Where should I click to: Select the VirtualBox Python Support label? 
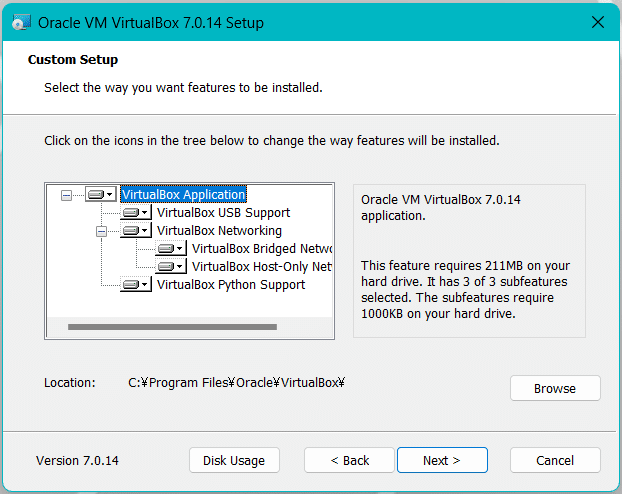pos(231,285)
